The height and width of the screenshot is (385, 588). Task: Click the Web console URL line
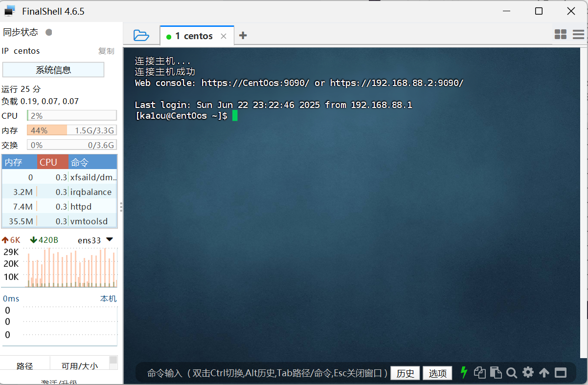[299, 83]
